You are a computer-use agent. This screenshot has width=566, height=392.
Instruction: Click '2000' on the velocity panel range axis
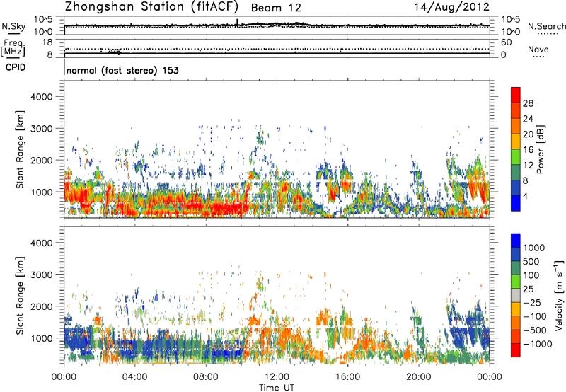(42, 306)
